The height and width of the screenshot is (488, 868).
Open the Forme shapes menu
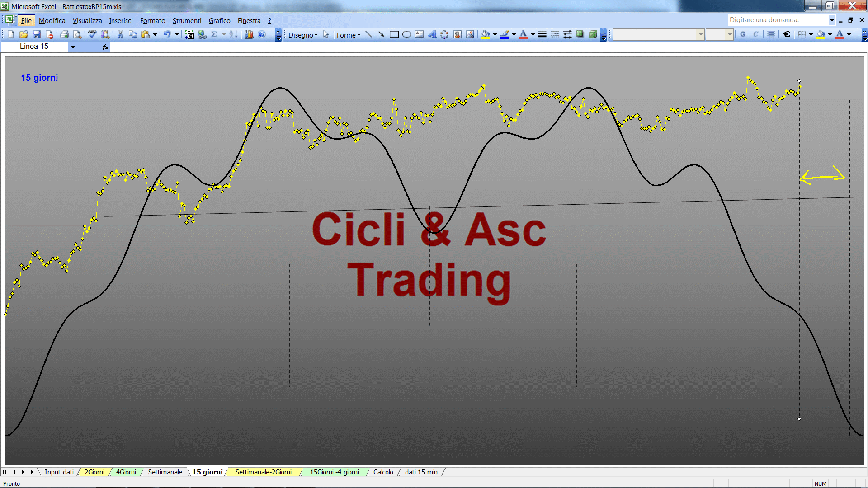tap(348, 35)
